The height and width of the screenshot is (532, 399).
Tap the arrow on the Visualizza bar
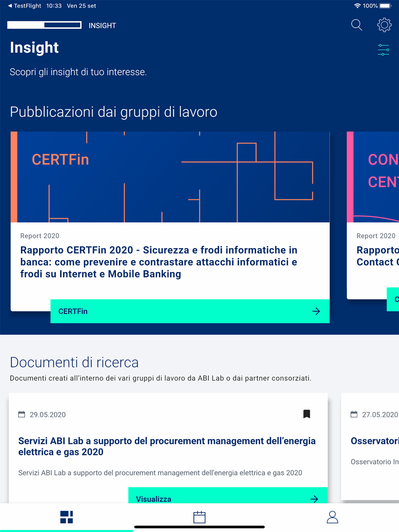pos(314,499)
